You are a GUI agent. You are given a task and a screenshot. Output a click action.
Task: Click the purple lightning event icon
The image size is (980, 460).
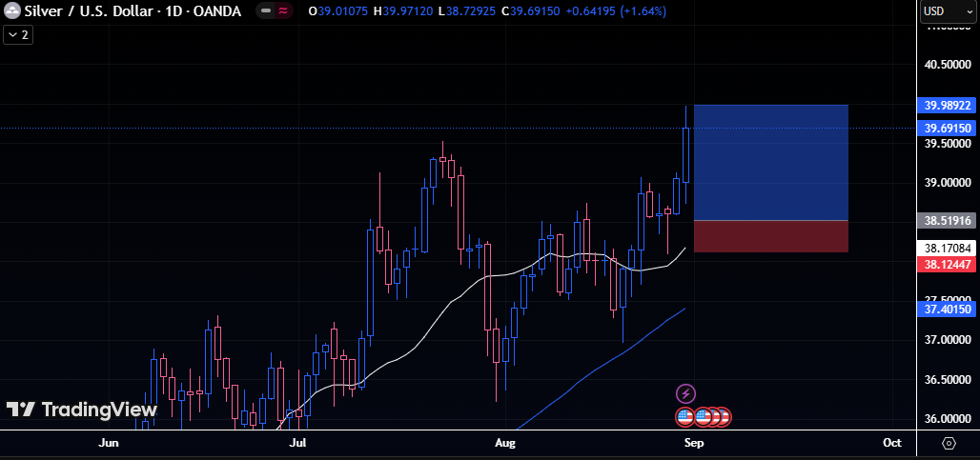[x=685, y=394]
